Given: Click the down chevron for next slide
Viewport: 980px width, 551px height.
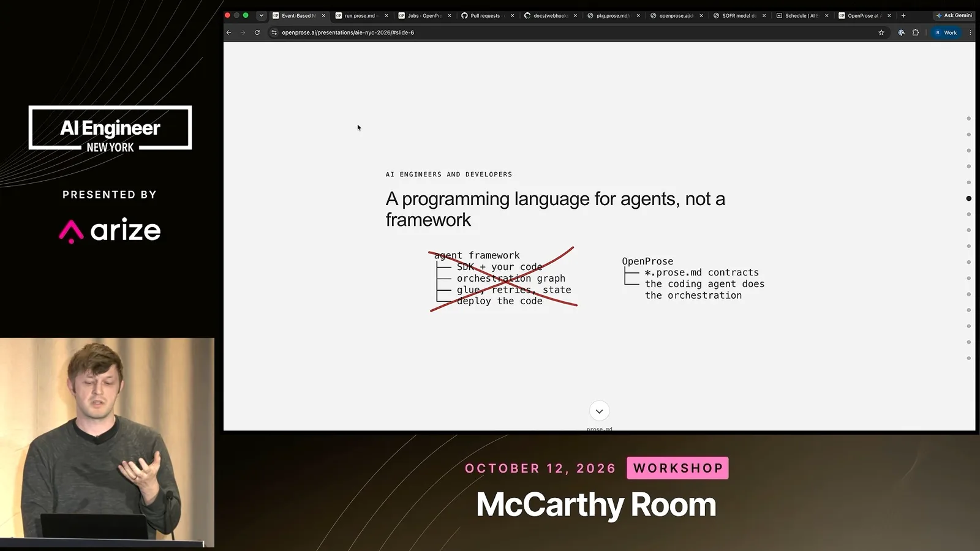Looking at the screenshot, I should click(x=599, y=411).
